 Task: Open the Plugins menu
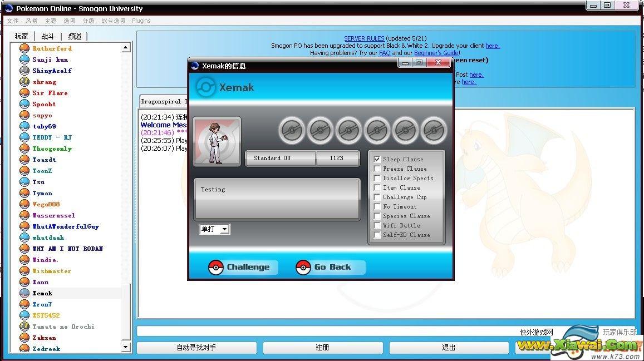click(141, 21)
